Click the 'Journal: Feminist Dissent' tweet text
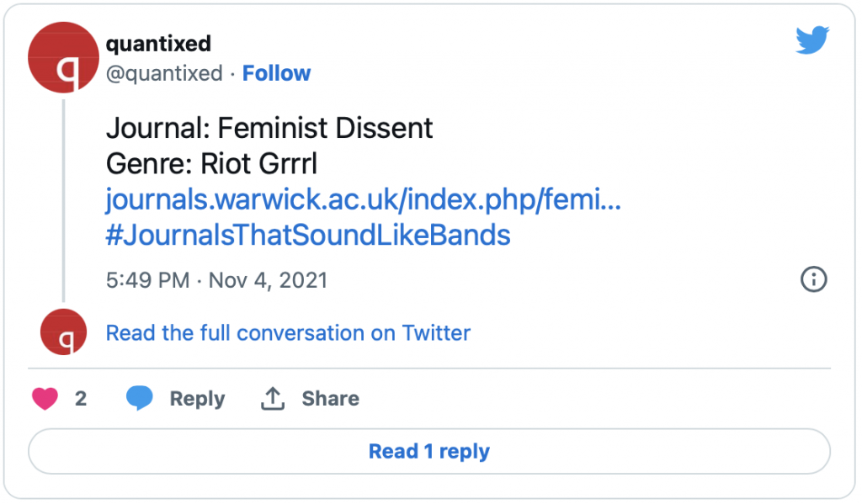The width and height of the screenshot is (862, 504). [269, 128]
